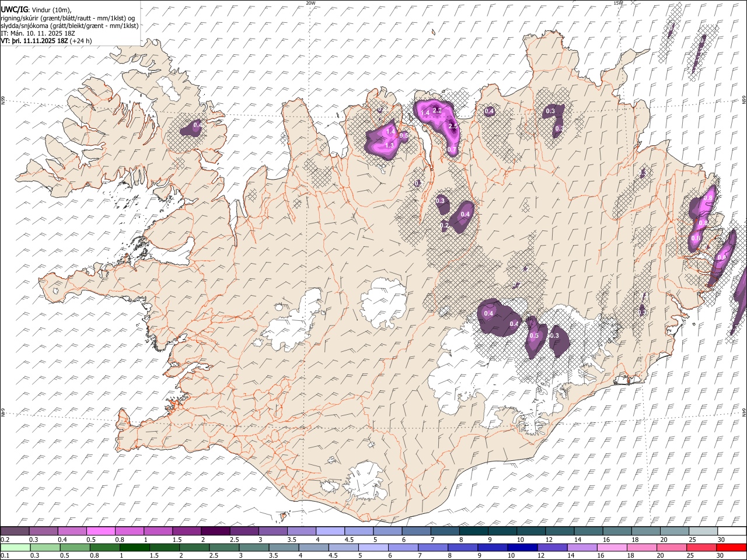The height and width of the screenshot is (560, 747).
Task: Click the 1.3 snowfall value on the map
Action: click(x=389, y=145)
